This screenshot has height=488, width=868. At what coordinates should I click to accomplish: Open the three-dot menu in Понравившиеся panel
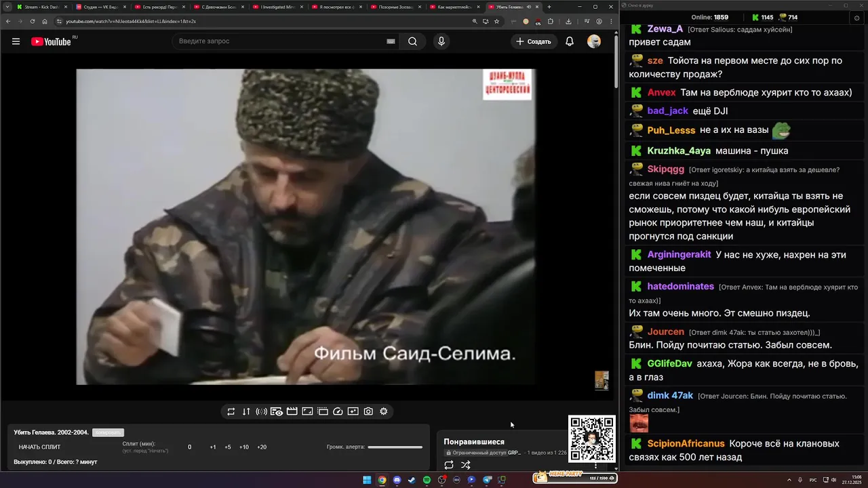coord(596,465)
